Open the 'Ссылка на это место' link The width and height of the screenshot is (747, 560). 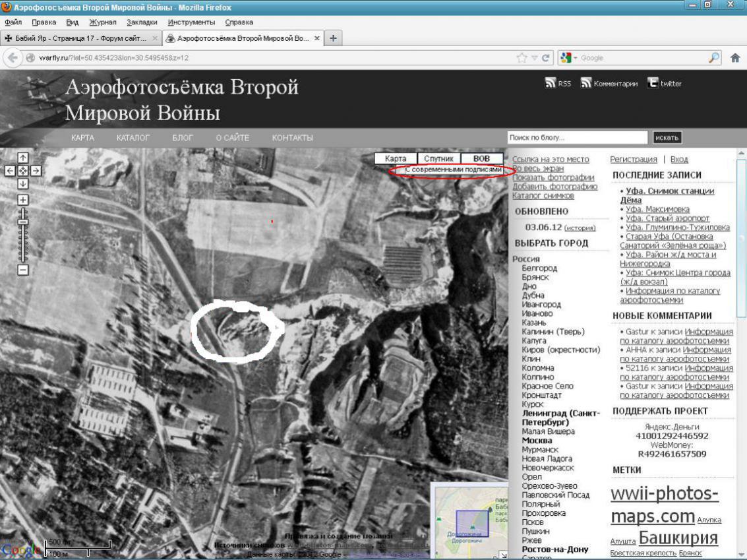[x=551, y=160]
